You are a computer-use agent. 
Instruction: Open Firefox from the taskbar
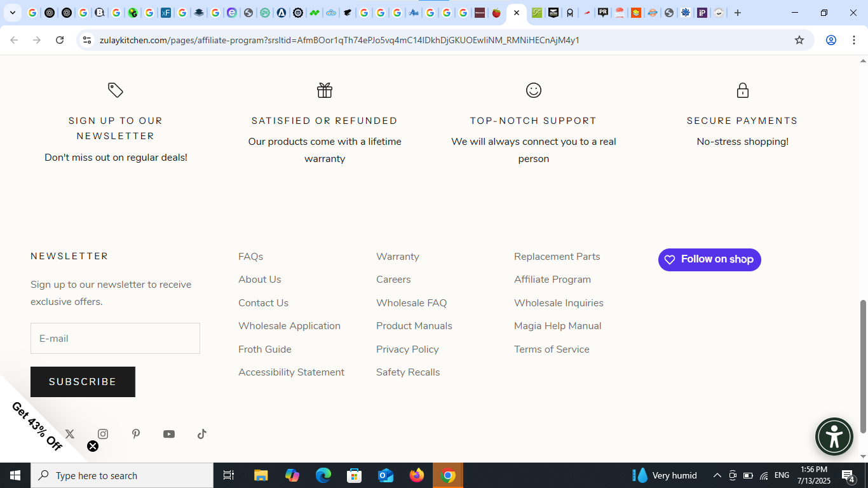pos(417,475)
